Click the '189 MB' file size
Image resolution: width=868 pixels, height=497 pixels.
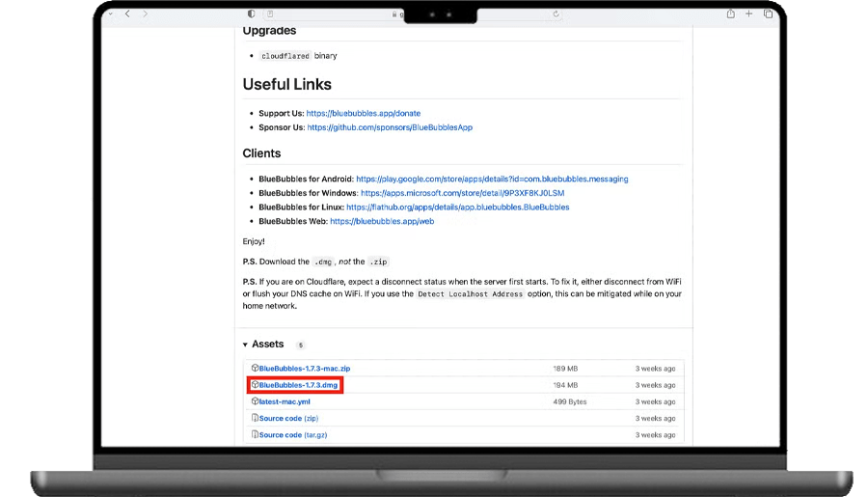coord(565,369)
